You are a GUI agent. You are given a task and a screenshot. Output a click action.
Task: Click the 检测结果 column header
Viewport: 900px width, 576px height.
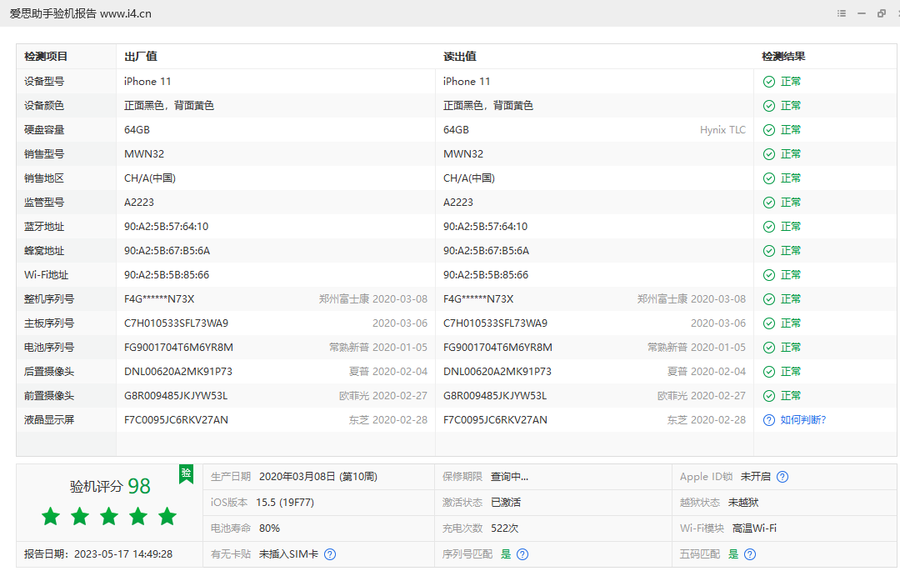(783, 57)
